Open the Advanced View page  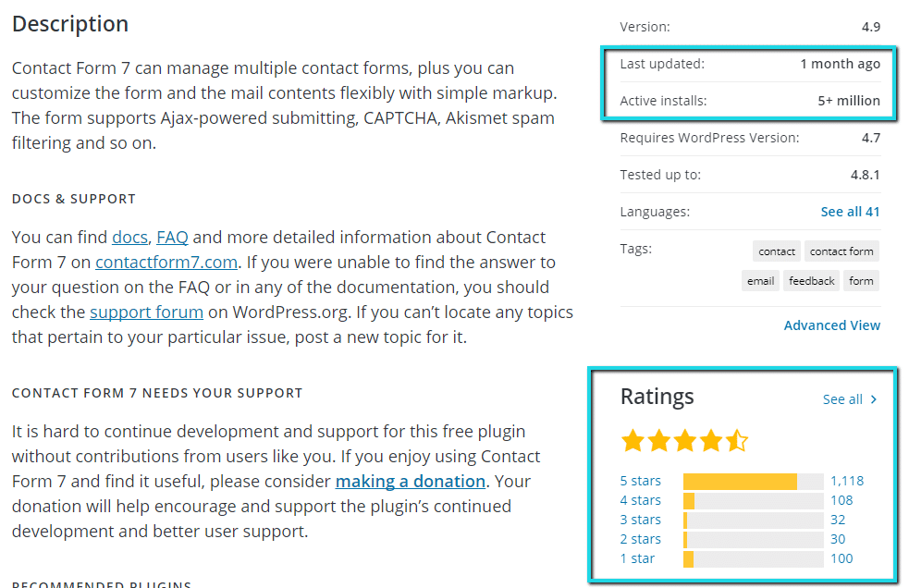point(831,325)
